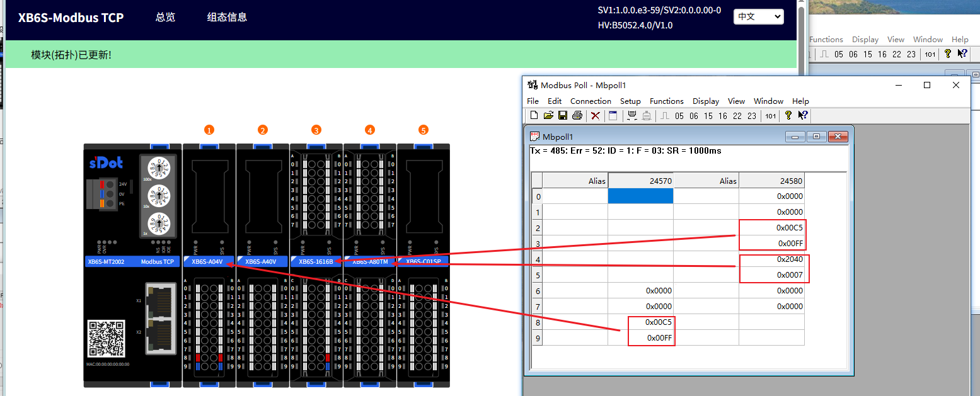Open the Connection menu

pos(591,101)
